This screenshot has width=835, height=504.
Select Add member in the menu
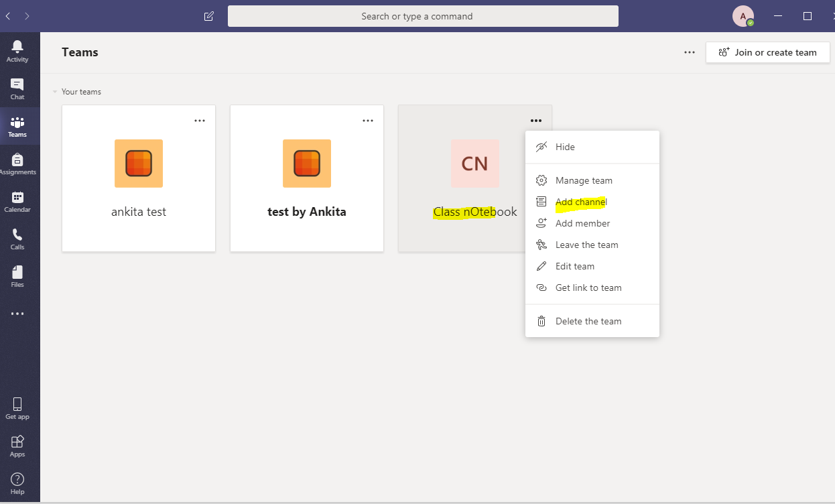point(592,223)
